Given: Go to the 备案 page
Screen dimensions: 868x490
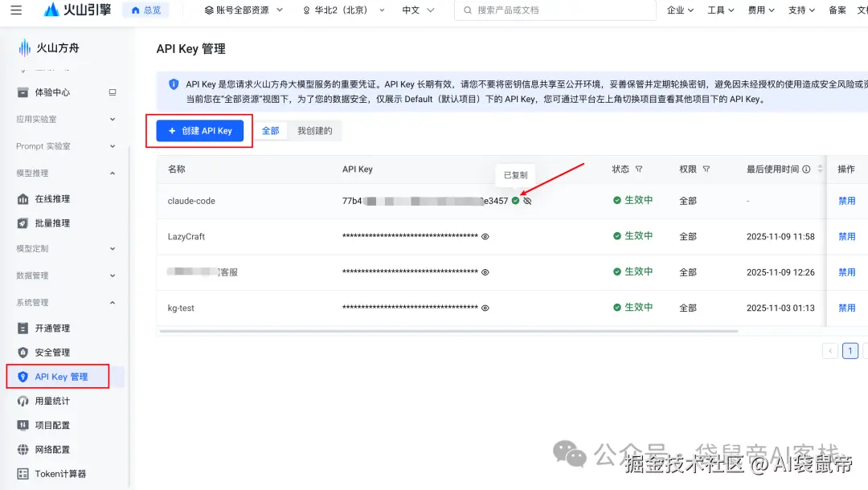Looking at the screenshot, I should point(837,10).
